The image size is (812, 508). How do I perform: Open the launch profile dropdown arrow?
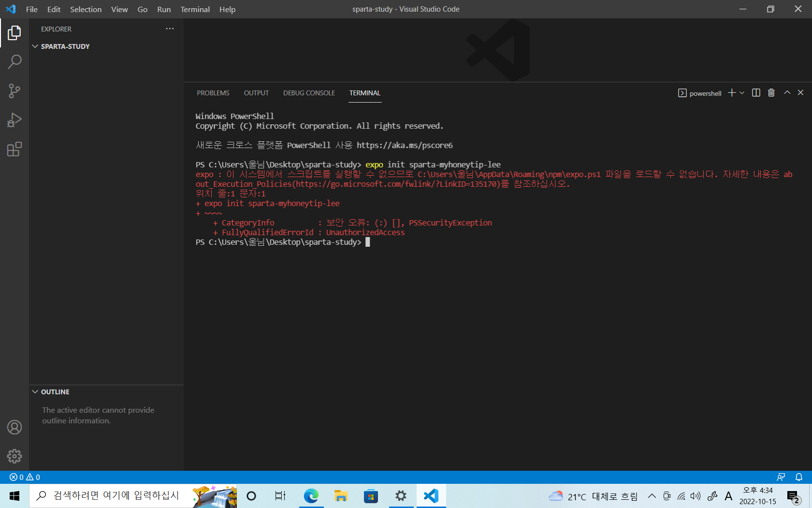pos(742,93)
